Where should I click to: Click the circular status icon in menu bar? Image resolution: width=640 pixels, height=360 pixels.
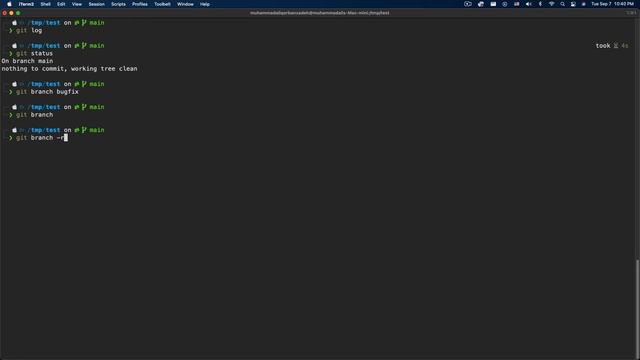(x=505, y=4)
